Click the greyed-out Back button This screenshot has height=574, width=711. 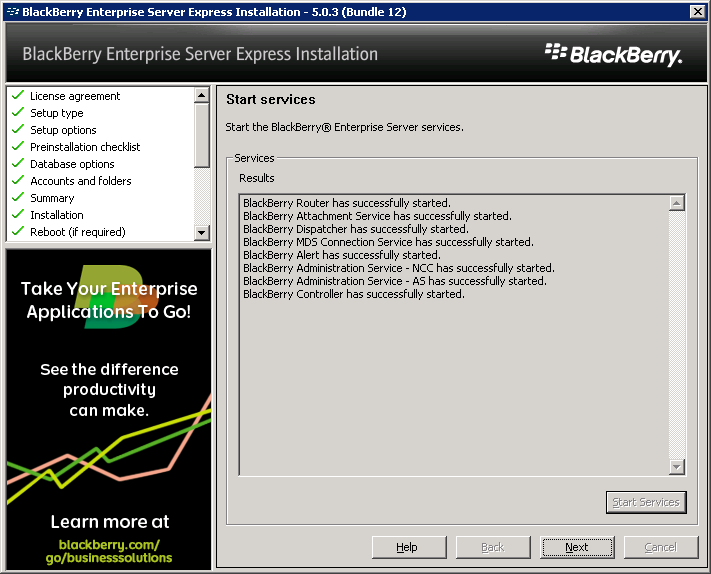pyautogui.click(x=493, y=547)
